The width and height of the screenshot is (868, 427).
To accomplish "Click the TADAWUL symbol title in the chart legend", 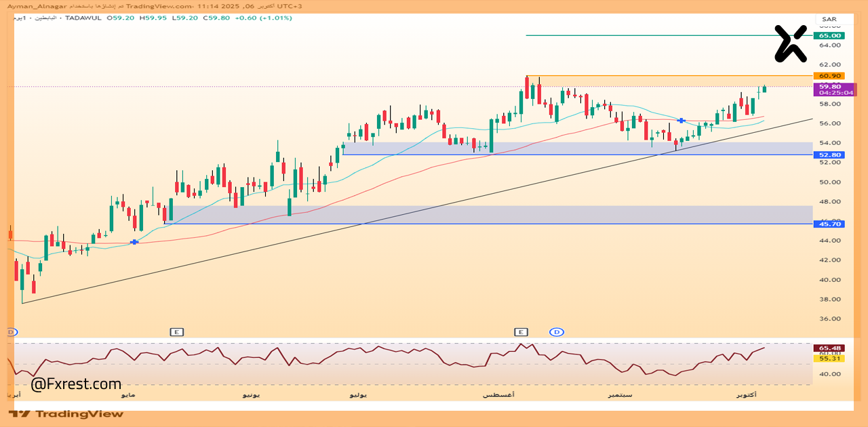I will 84,18.
